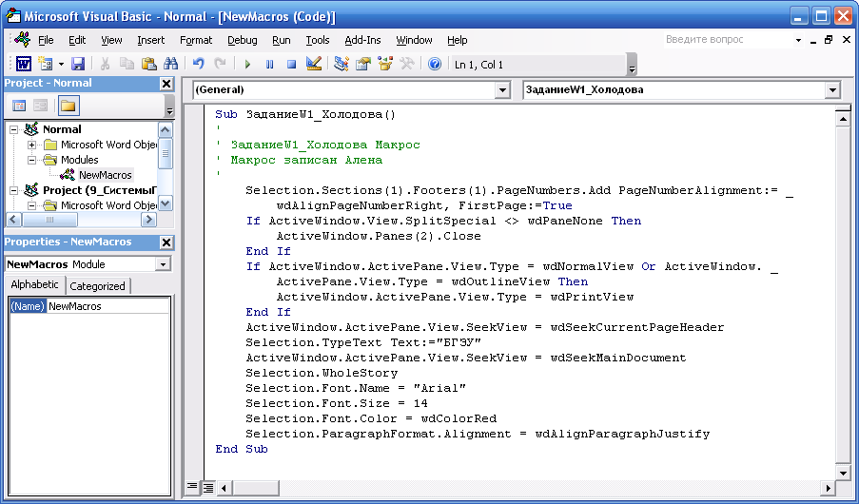Click the Reset stop icon

click(291, 64)
